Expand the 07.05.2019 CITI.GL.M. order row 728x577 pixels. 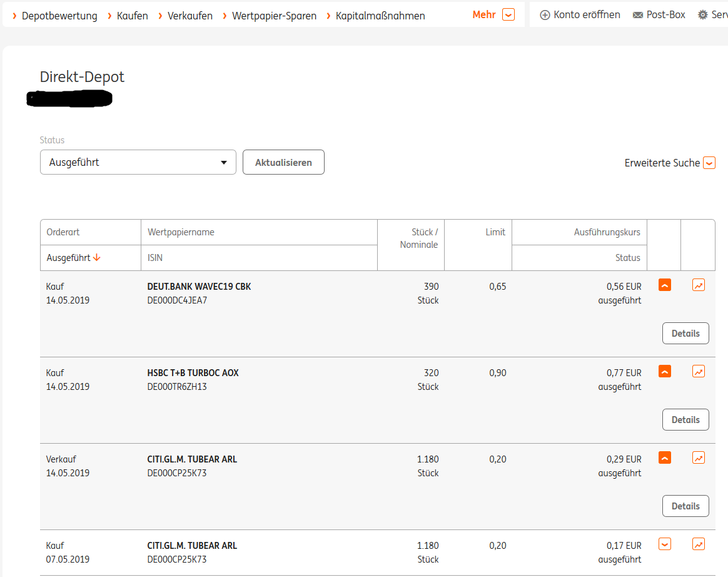(x=665, y=544)
